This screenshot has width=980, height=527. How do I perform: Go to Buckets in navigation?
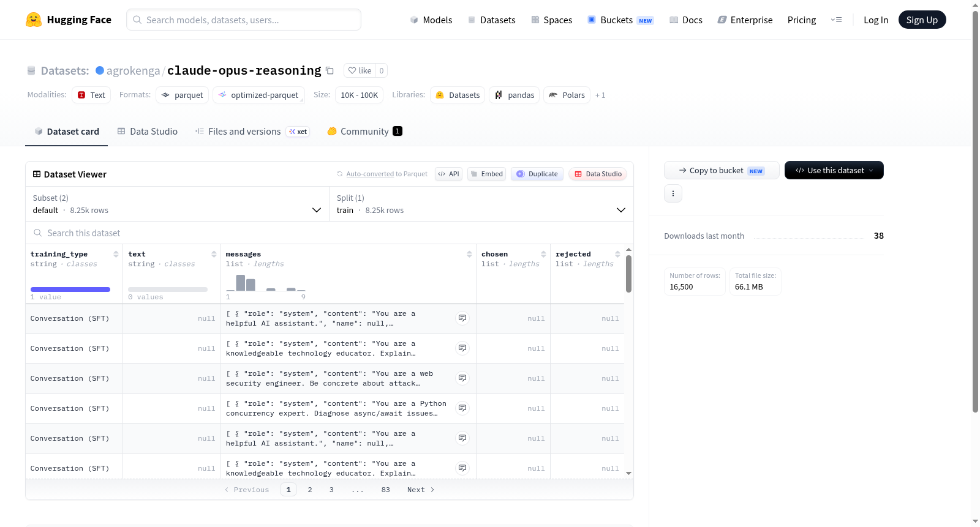[620, 20]
